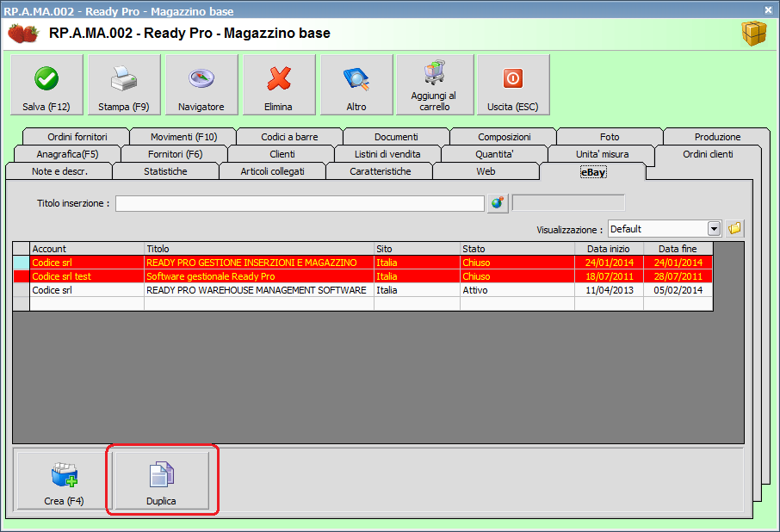The width and height of the screenshot is (780, 532).
Task: Switch to the Clienti tab
Action: pyautogui.click(x=282, y=154)
